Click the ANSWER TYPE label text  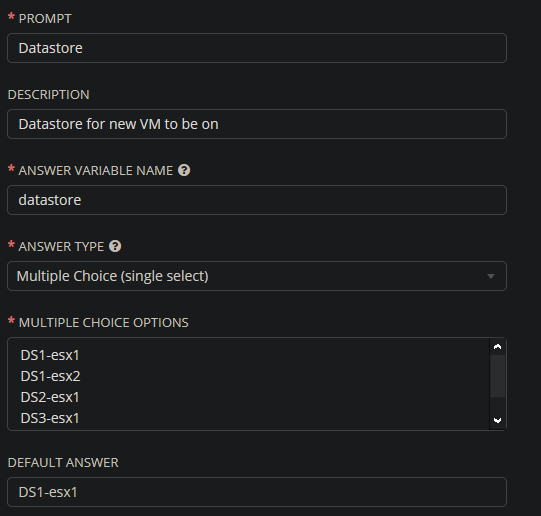click(x=61, y=247)
